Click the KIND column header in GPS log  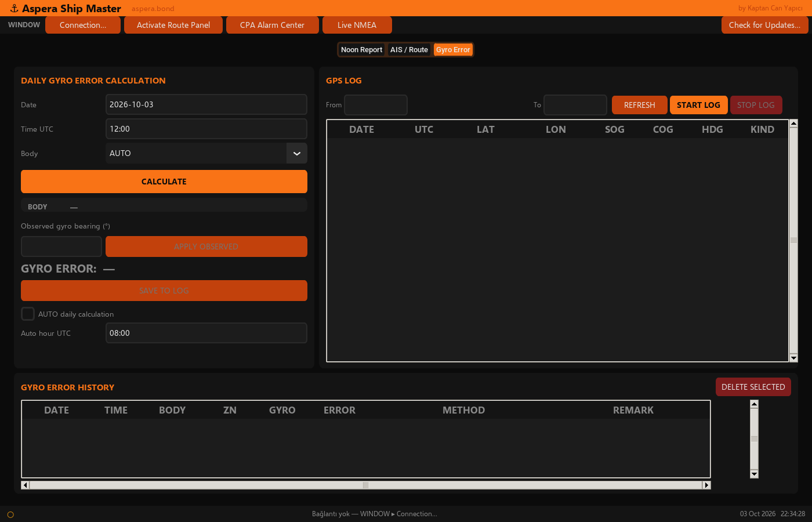[x=762, y=129]
